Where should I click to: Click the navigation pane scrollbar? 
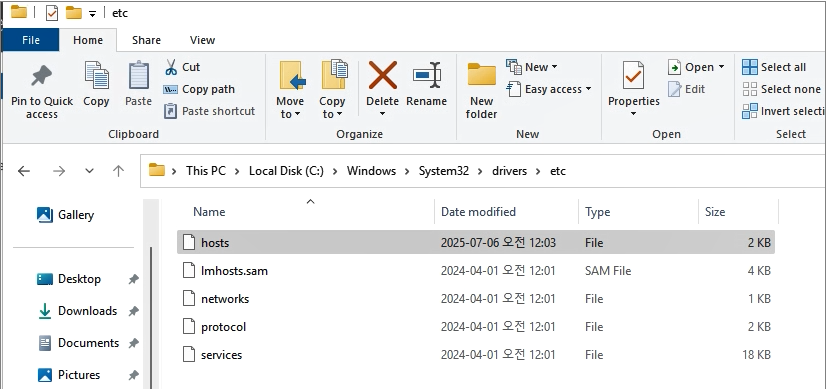151,318
